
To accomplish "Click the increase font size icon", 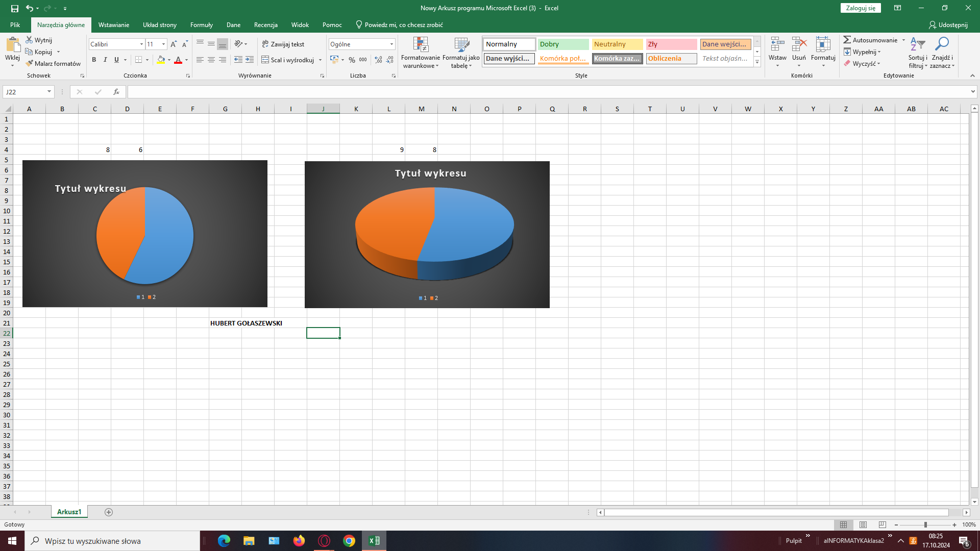I will click(x=174, y=44).
